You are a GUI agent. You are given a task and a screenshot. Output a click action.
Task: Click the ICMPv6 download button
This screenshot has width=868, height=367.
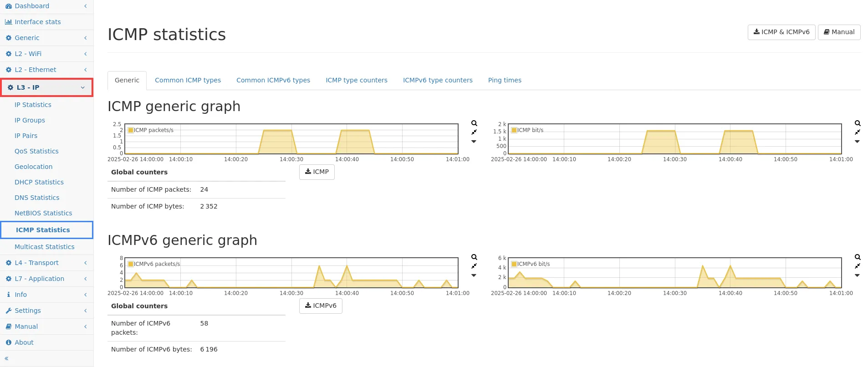point(321,306)
